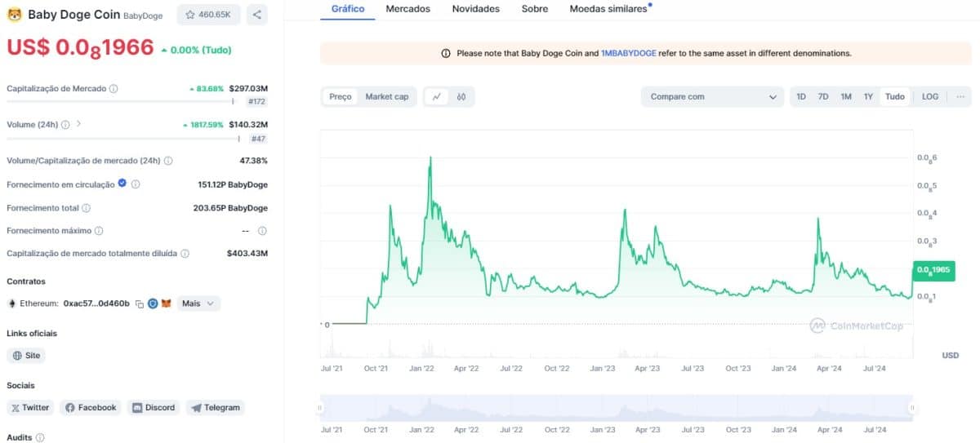Click the 47.38% volume ratio value
The width and height of the screenshot is (980, 443).
(253, 161)
